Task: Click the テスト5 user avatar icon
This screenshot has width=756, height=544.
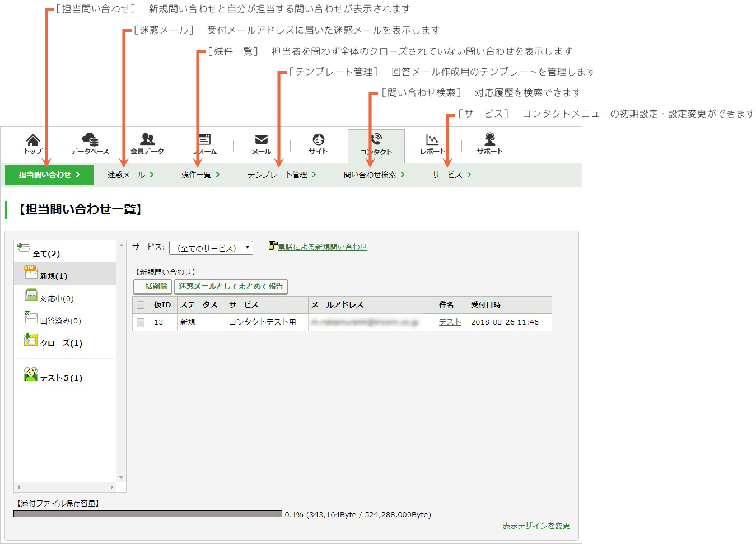Action: (x=31, y=374)
